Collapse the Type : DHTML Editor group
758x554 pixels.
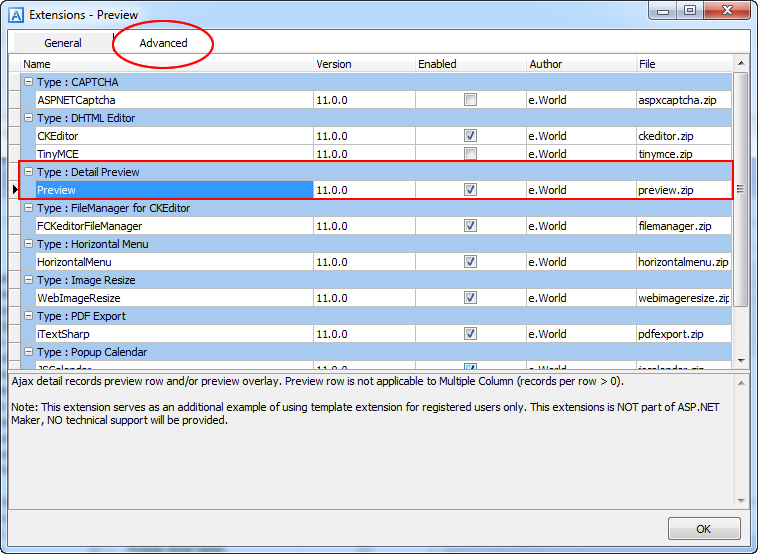coord(29,118)
